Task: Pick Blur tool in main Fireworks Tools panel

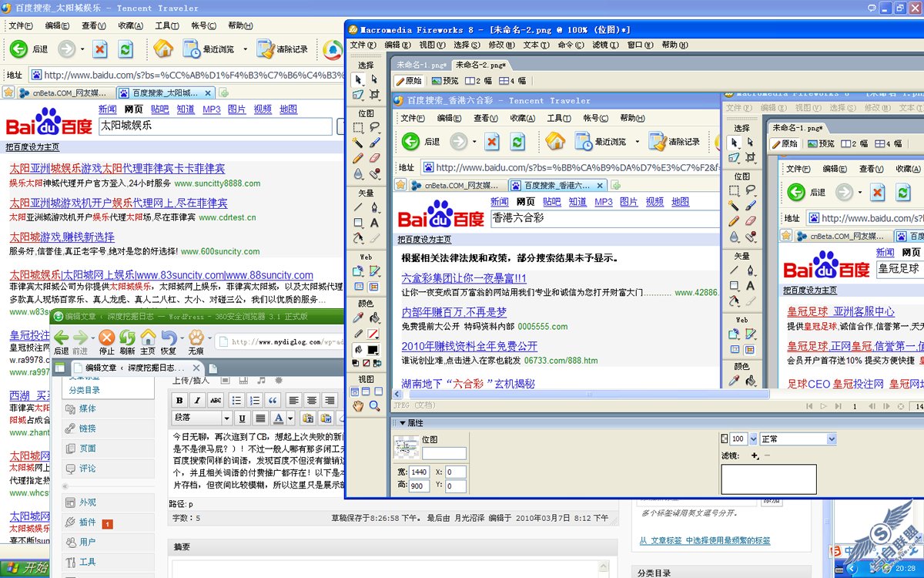Action: (x=358, y=175)
